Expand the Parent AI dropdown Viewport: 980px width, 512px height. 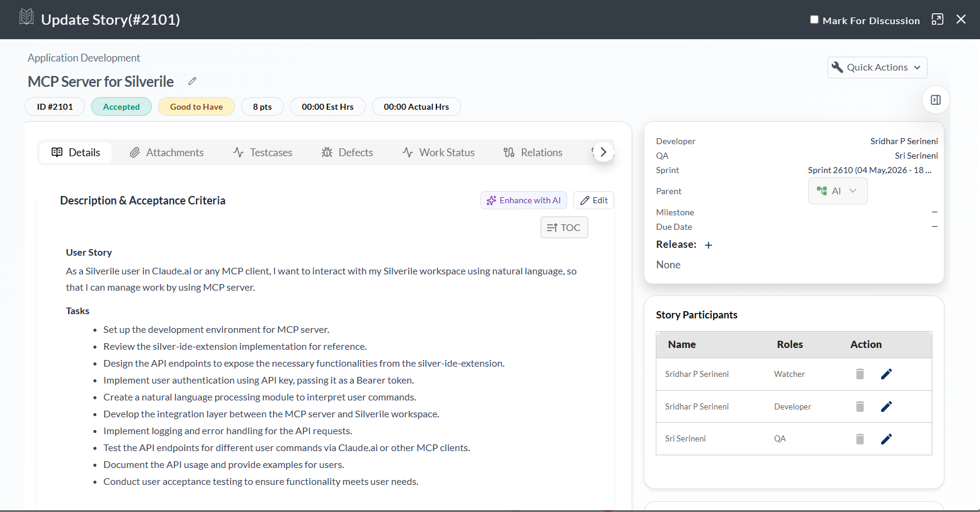point(838,191)
